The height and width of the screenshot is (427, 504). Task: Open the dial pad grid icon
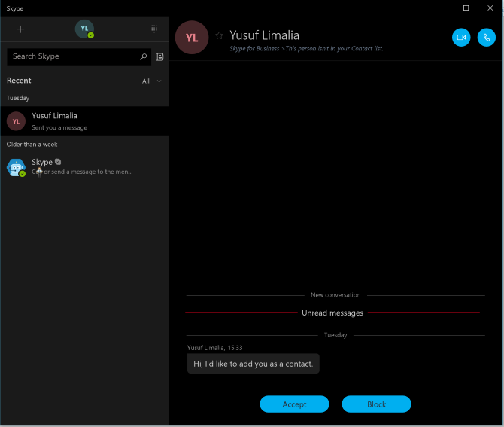tap(154, 29)
